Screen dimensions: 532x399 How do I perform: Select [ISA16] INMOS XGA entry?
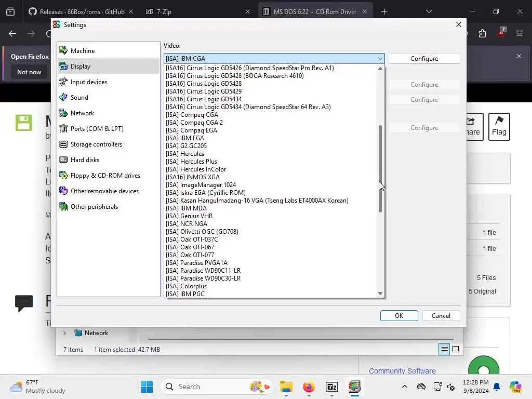270,177
